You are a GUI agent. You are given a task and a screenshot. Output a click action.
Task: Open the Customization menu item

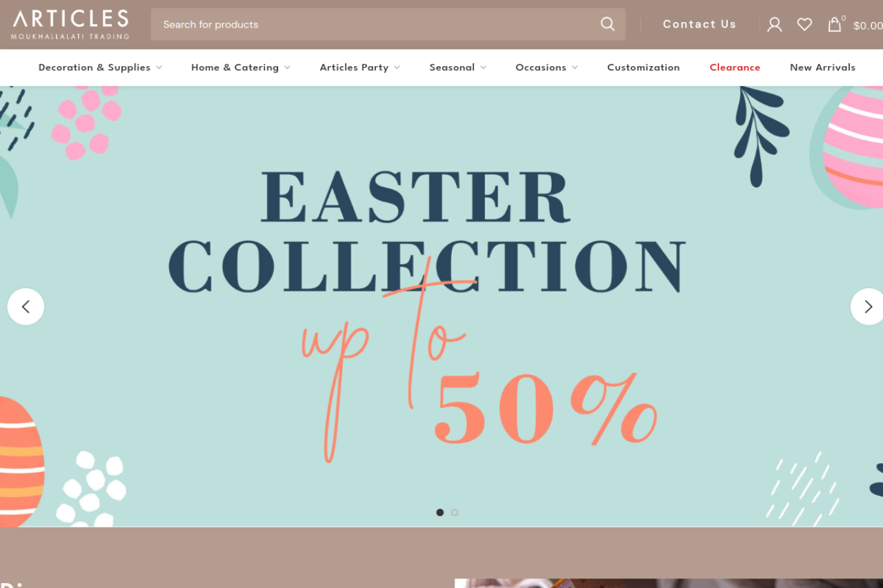pos(644,68)
